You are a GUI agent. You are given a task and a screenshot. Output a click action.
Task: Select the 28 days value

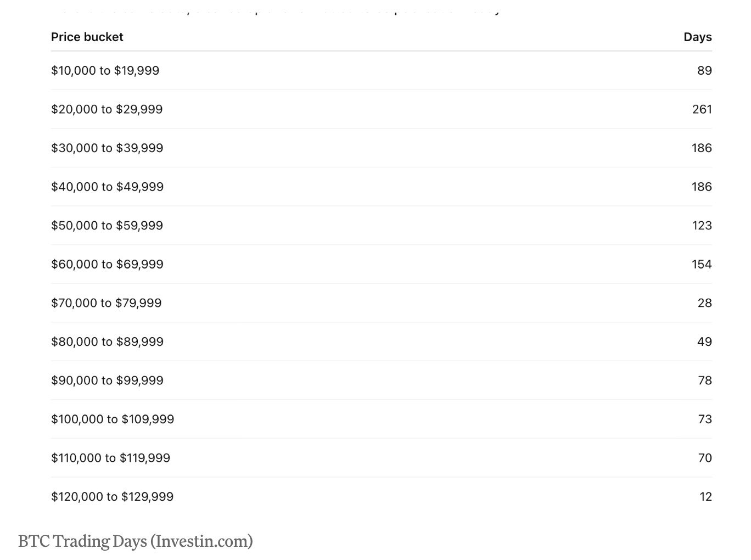coord(704,303)
